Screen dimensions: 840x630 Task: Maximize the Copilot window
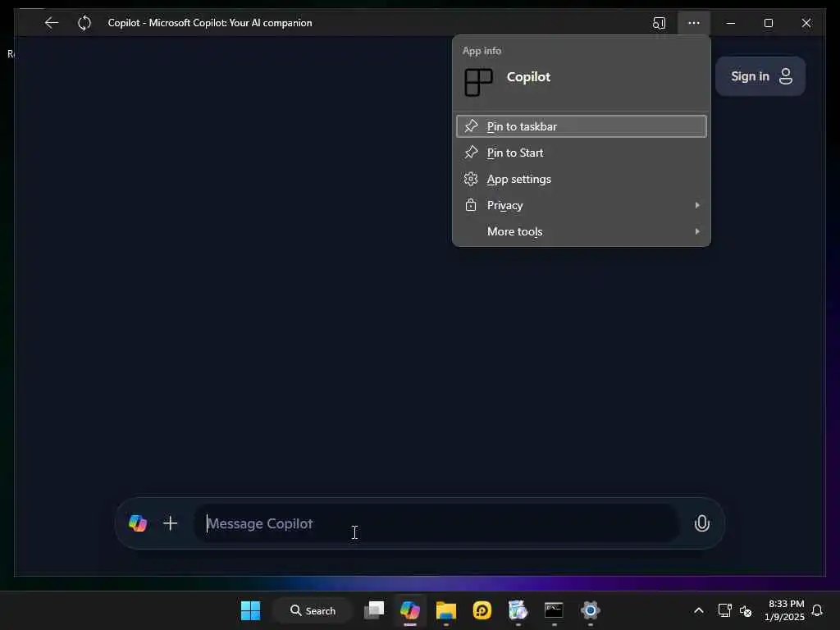coord(768,23)
